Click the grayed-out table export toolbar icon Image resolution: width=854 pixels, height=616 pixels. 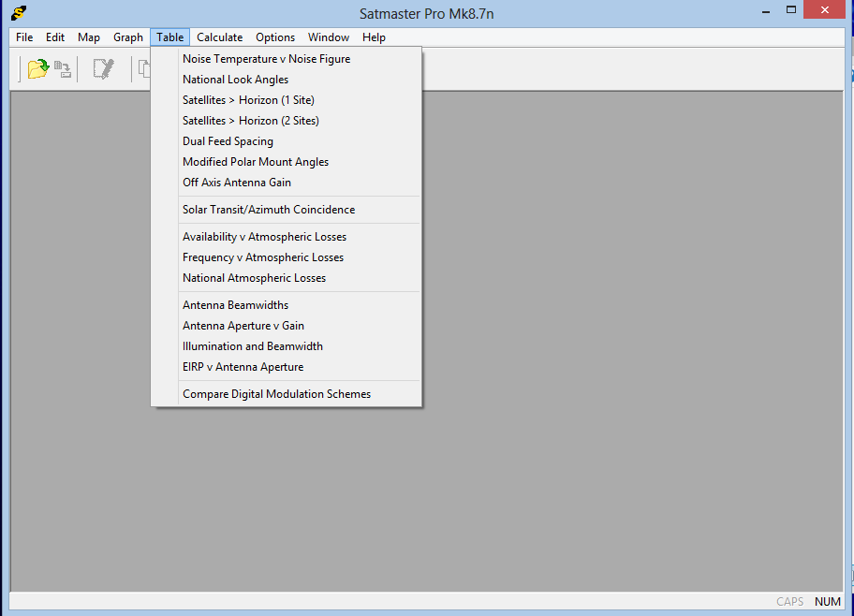tap(63, 69)
